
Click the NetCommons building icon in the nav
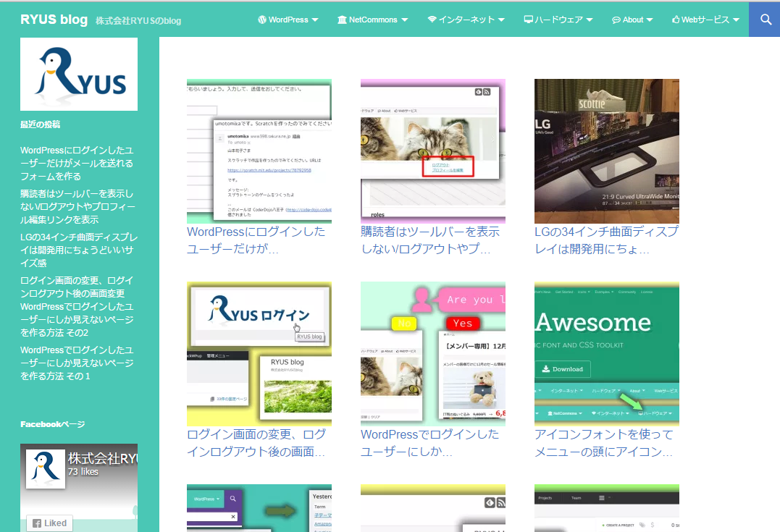point(343,20)
